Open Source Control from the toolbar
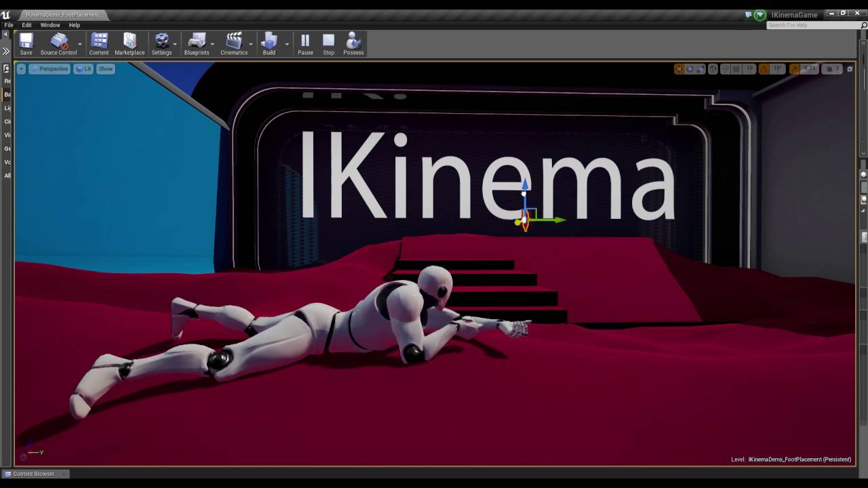 (x=58, y=44)
